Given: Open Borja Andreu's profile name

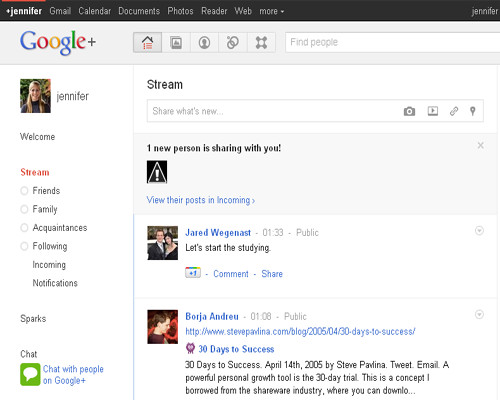Looking at the screenshot, I should click(212, 316).
